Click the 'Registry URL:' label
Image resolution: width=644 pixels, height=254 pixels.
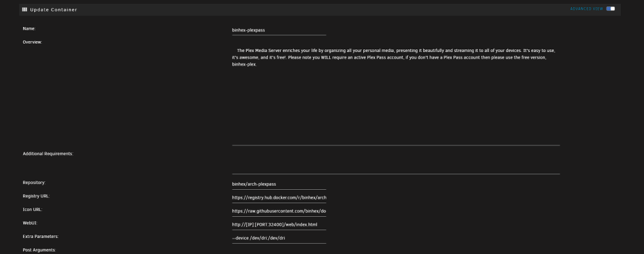point(36,195)
